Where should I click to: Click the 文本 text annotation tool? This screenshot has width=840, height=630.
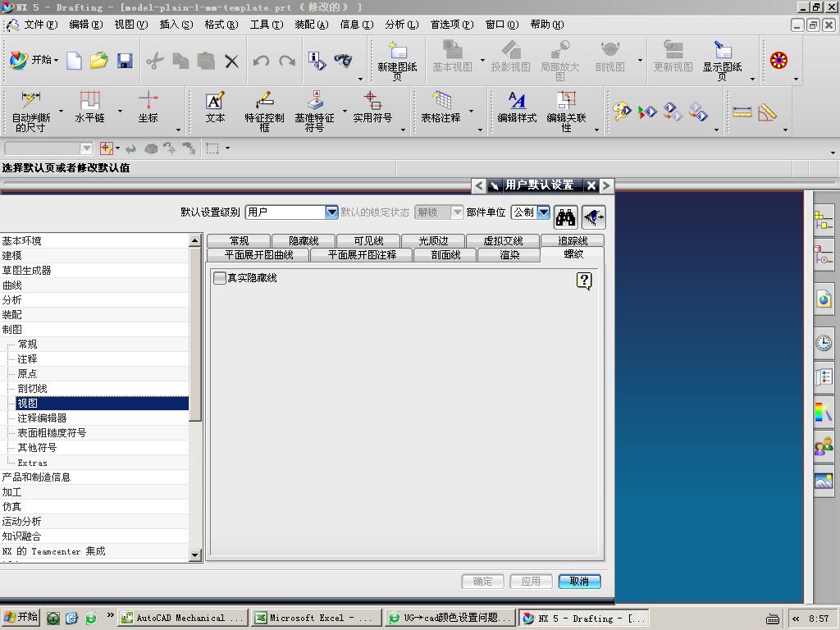(x=215, y=107)
